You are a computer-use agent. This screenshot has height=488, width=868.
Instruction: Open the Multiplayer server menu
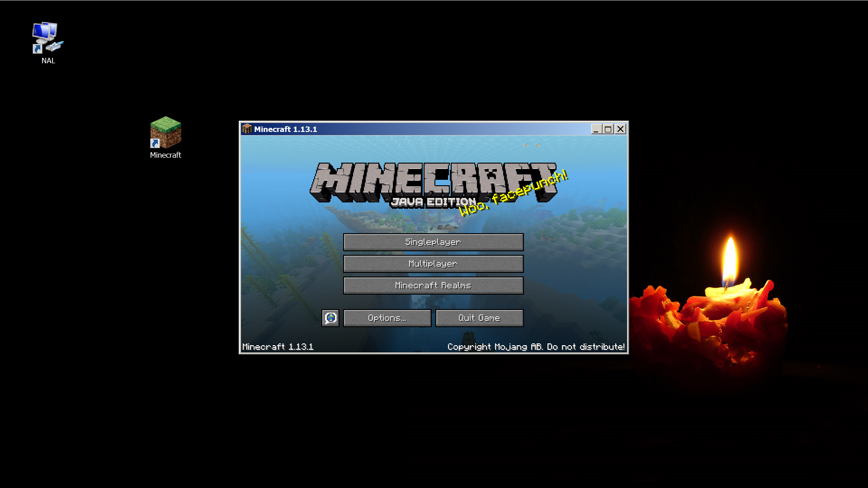coord(433,264)
